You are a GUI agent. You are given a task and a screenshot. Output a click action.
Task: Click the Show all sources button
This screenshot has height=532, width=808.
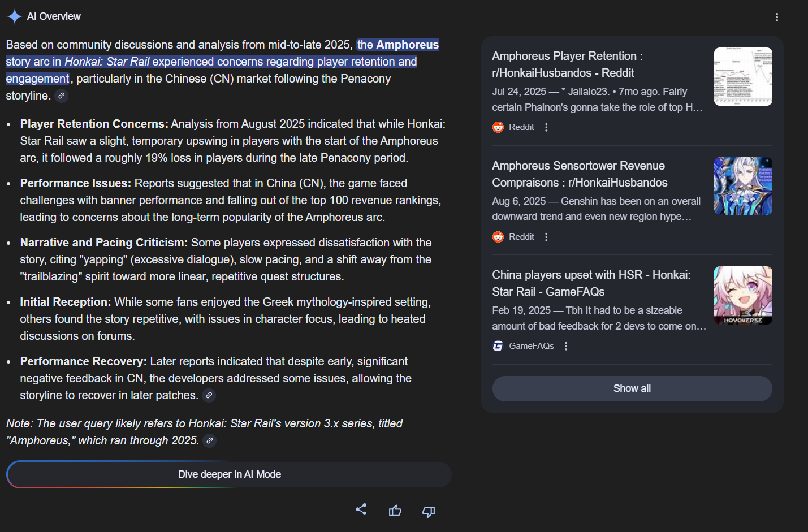632,388
